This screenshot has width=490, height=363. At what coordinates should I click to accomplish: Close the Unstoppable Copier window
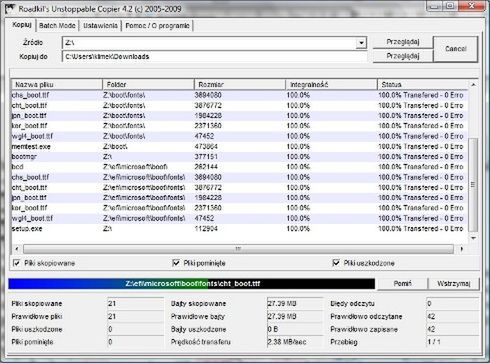pos(471,6)
